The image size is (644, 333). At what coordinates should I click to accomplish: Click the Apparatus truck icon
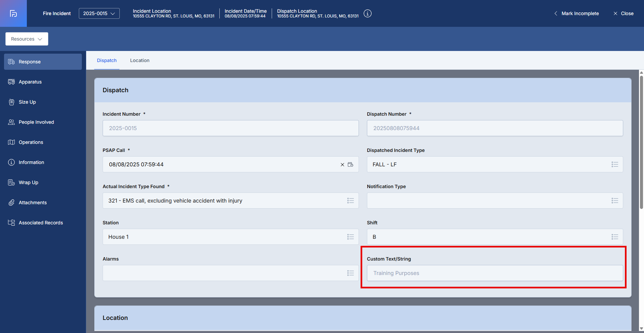[x=11, y=82]
